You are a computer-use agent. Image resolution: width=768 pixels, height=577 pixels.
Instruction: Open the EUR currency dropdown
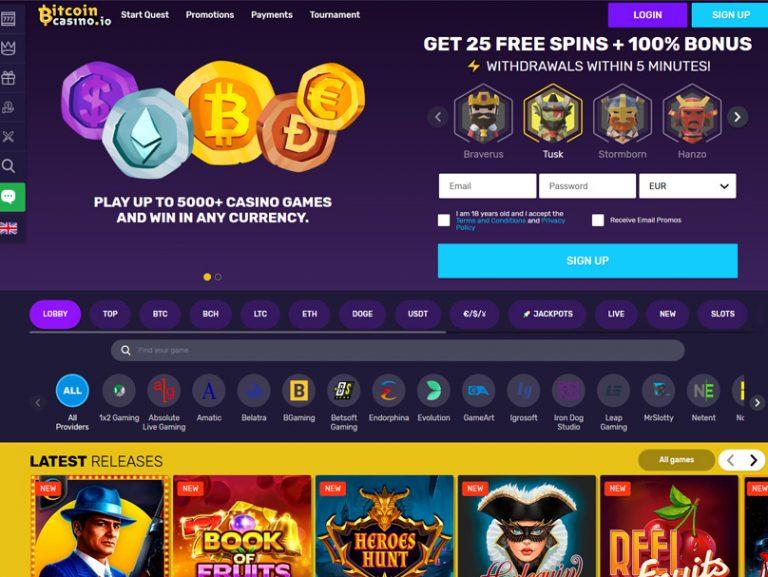click(687, 186)
